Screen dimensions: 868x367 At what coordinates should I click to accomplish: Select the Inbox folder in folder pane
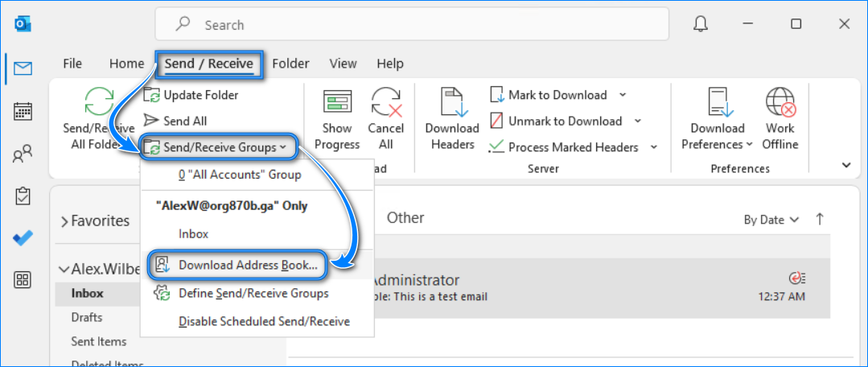97,294
